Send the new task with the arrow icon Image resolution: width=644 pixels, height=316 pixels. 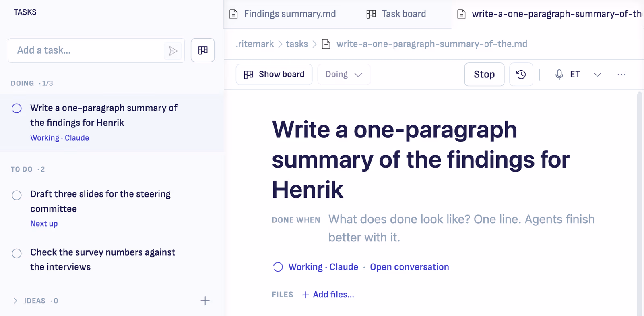click(173, 51)
